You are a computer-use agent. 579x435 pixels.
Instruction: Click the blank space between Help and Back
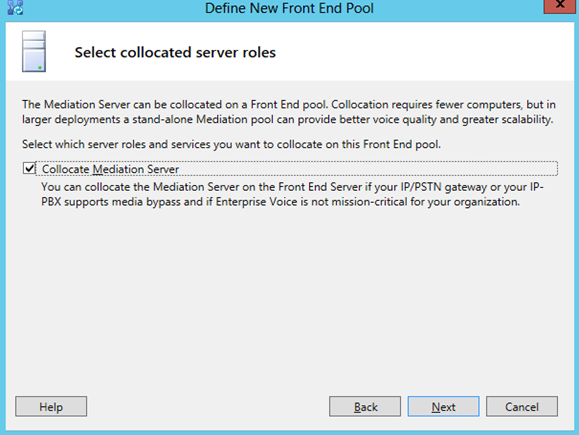208,407
